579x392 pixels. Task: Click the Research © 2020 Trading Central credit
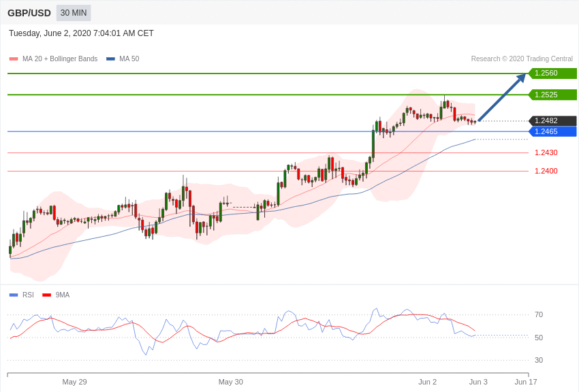pos(522,59)
